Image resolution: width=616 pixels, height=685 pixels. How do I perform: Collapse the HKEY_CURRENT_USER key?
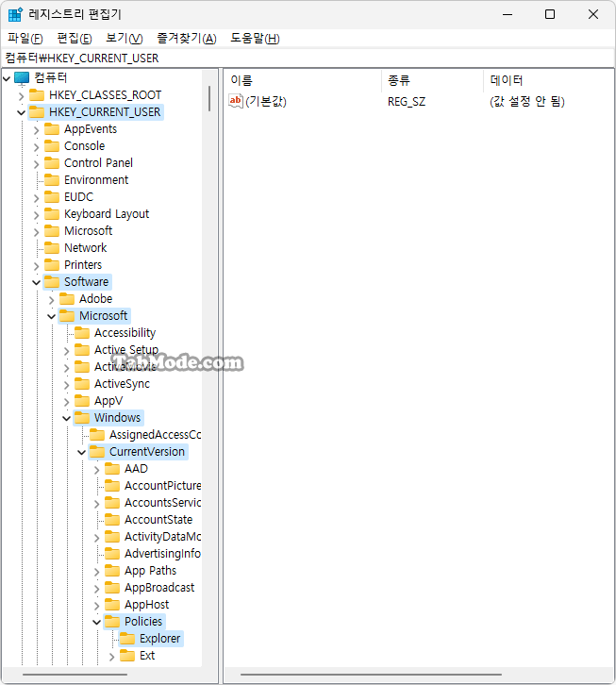pos(21,112)
